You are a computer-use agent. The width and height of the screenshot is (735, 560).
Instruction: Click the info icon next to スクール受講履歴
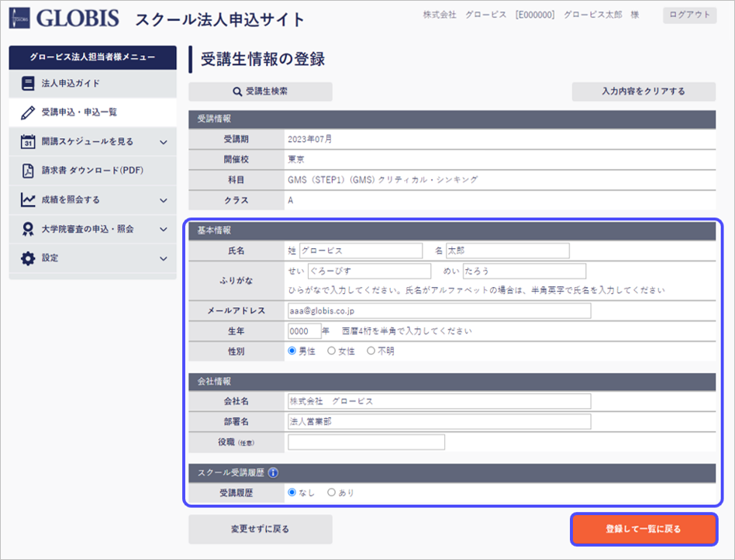pyautogui.click(x=273, y=473)
